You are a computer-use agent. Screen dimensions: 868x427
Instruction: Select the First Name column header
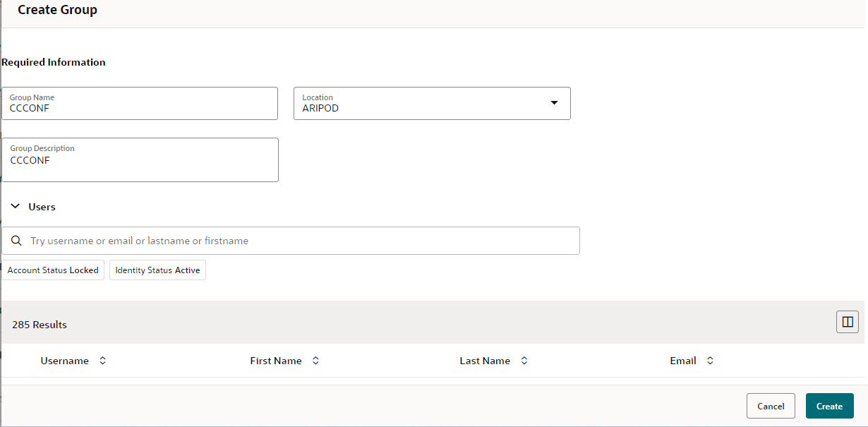[275, 360]
